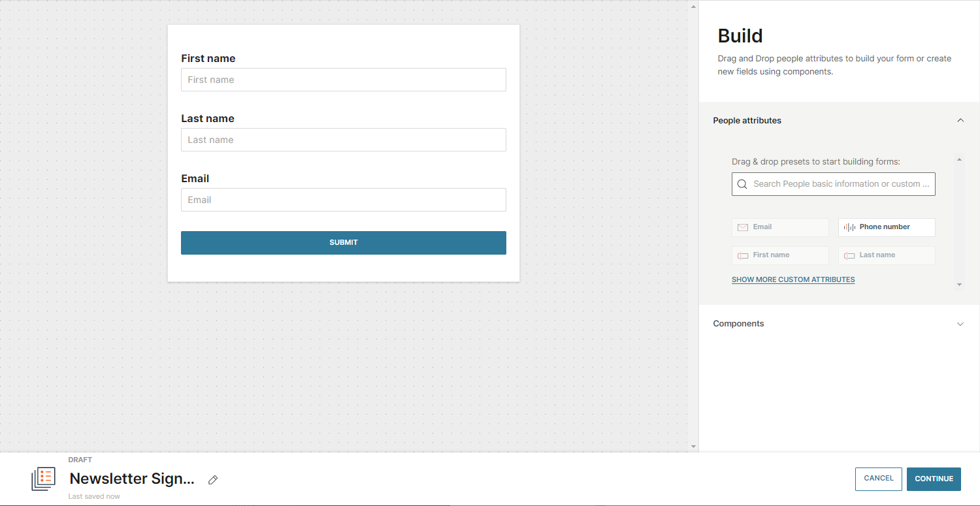Click the 'Last saved now' status text
The height and width of the screenshot is (506, 980).
[94, 497]
